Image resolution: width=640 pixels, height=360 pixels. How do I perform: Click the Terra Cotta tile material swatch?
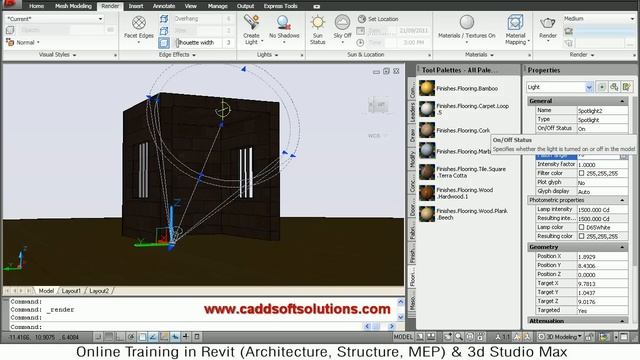tap(427, 172)
